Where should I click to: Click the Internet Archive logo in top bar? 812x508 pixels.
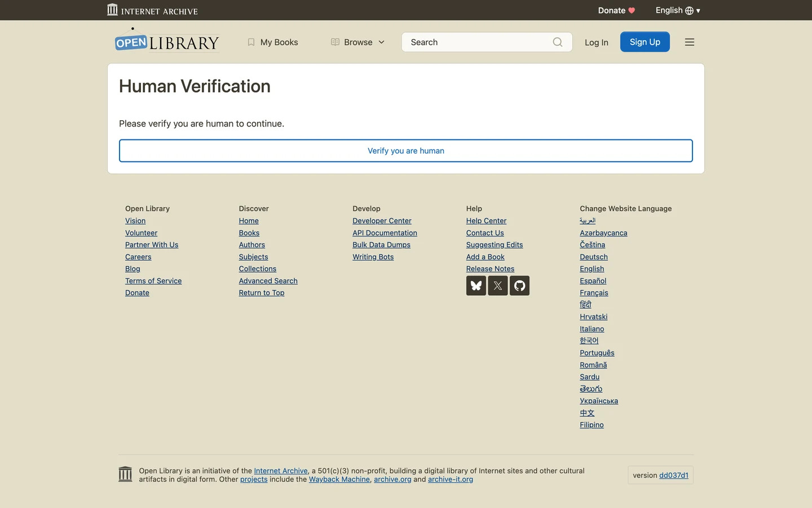[152, 10]
